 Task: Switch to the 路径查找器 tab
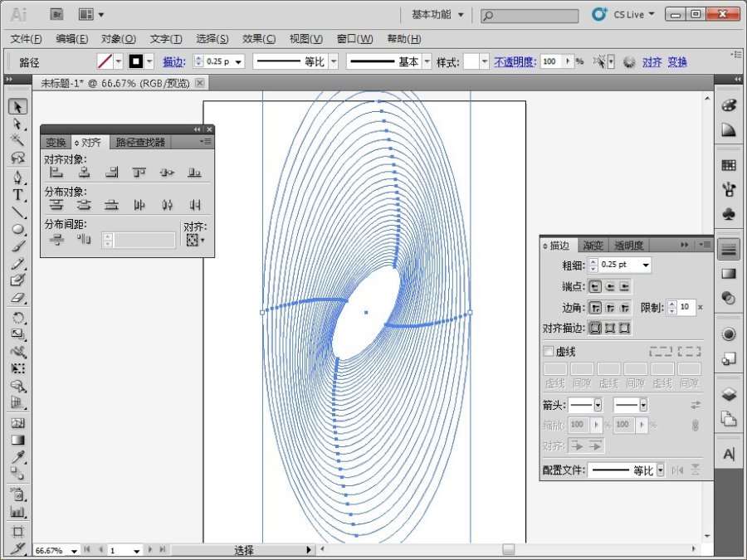(140, 142)
